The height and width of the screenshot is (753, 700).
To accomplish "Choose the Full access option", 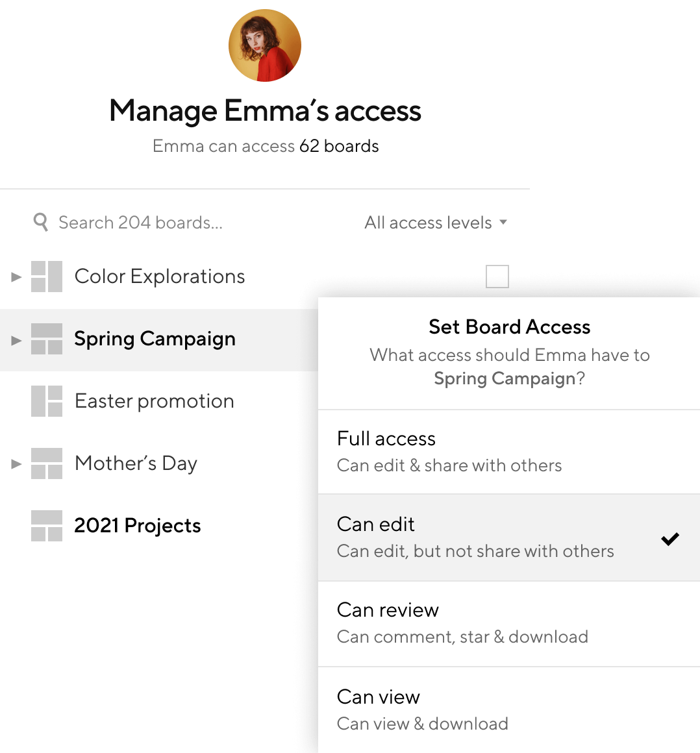I will [x=509, y=451].
